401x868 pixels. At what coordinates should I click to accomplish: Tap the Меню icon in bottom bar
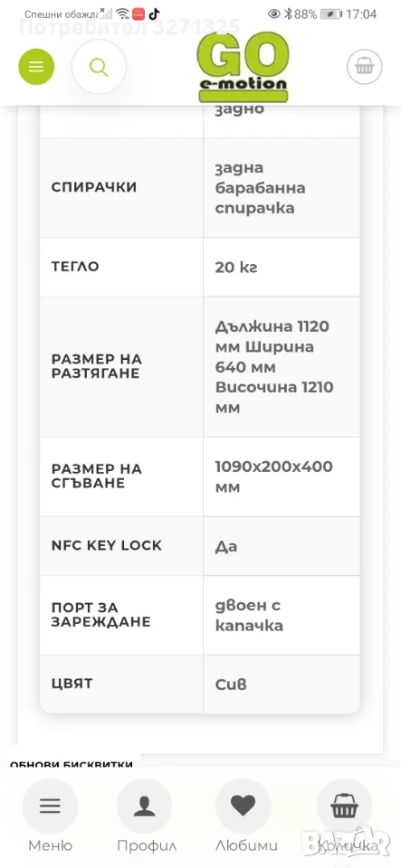click(x=50, y=806)
